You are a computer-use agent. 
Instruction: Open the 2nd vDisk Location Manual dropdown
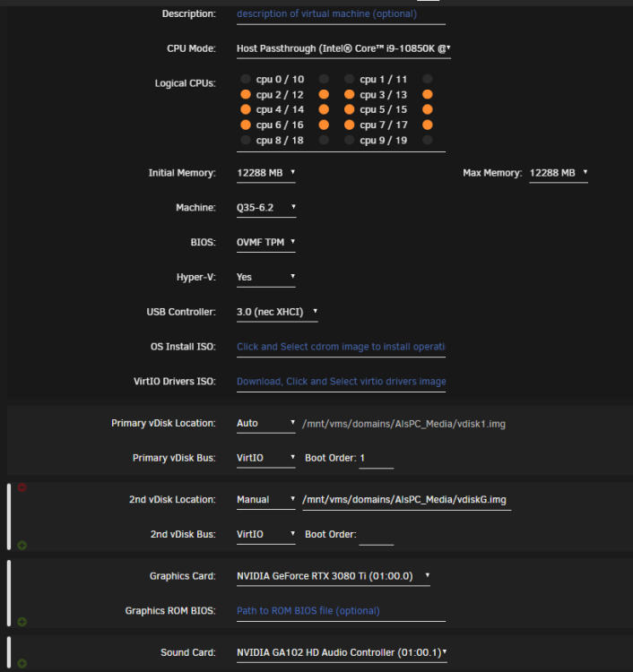pyautogui.click(x=266, y=500)
